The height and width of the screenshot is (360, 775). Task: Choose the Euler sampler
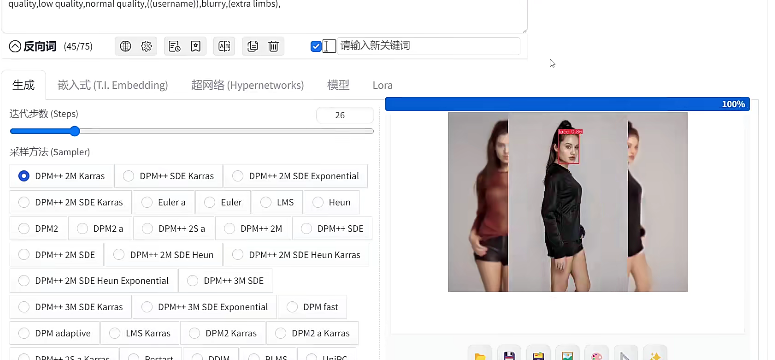223,202
